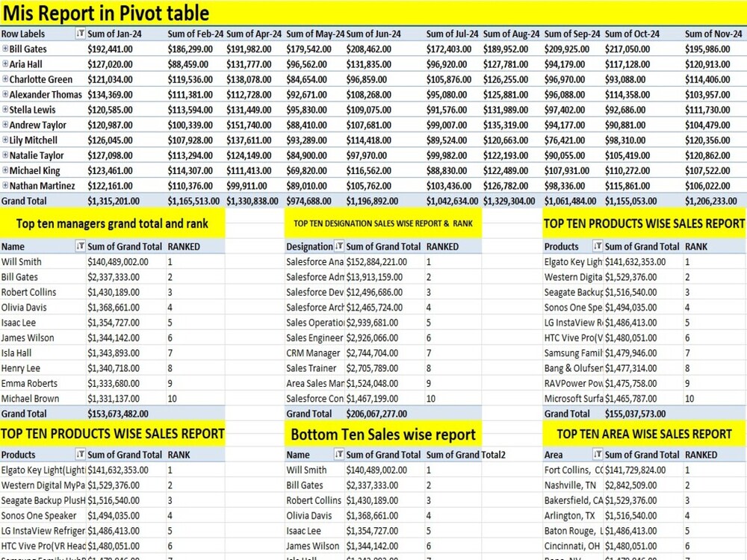
Task: Open the Name filter in managers table
Action: coord(80,246)
